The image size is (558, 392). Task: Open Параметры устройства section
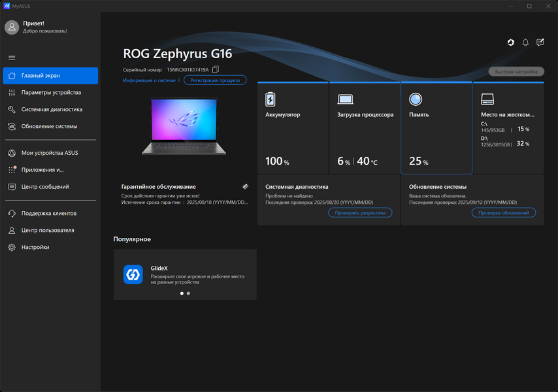50,93
